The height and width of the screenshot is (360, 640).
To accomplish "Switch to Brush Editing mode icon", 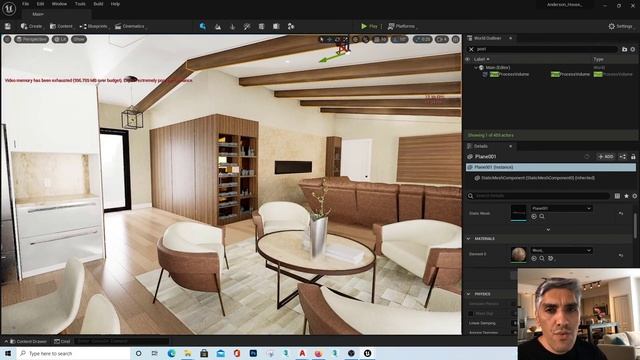I will pyautogui.click(x=291, y=26).
